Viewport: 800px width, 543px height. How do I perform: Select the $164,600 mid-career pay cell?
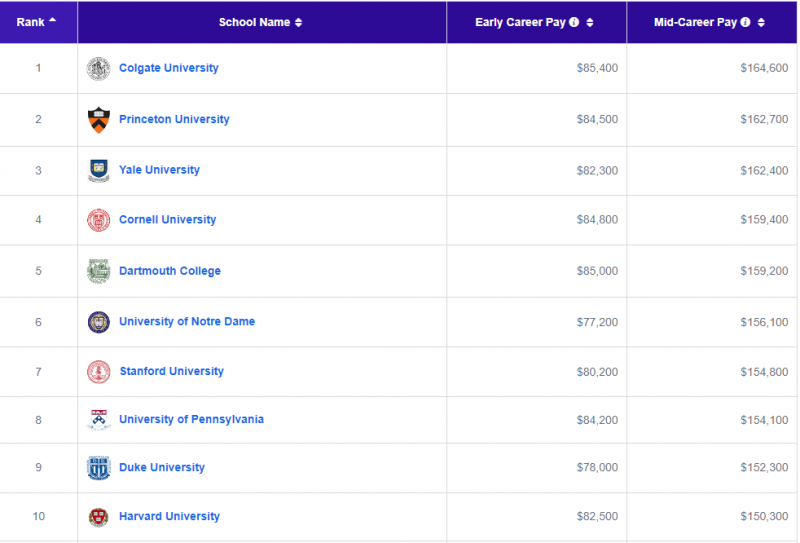pos(712,68)
